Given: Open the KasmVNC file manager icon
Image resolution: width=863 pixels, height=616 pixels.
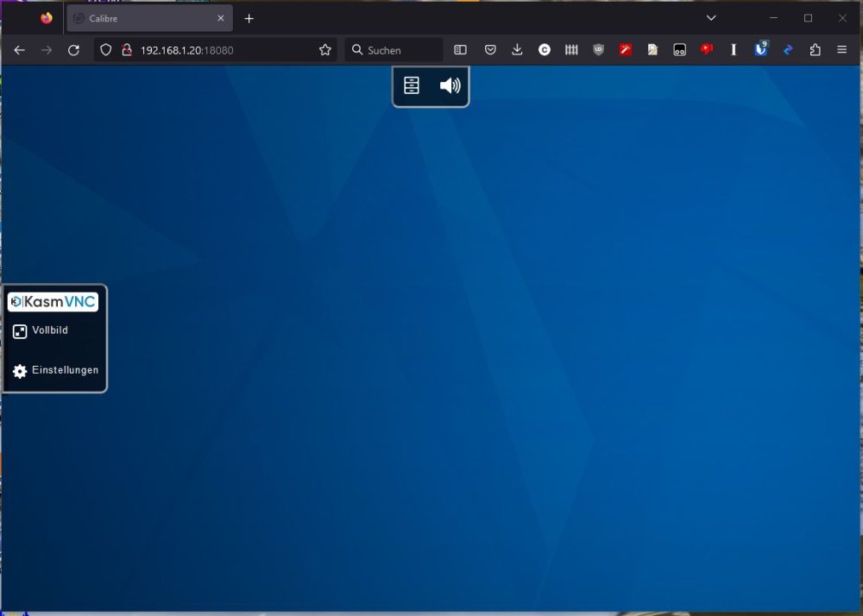Looking at the screenshot, I should point(411,85).
